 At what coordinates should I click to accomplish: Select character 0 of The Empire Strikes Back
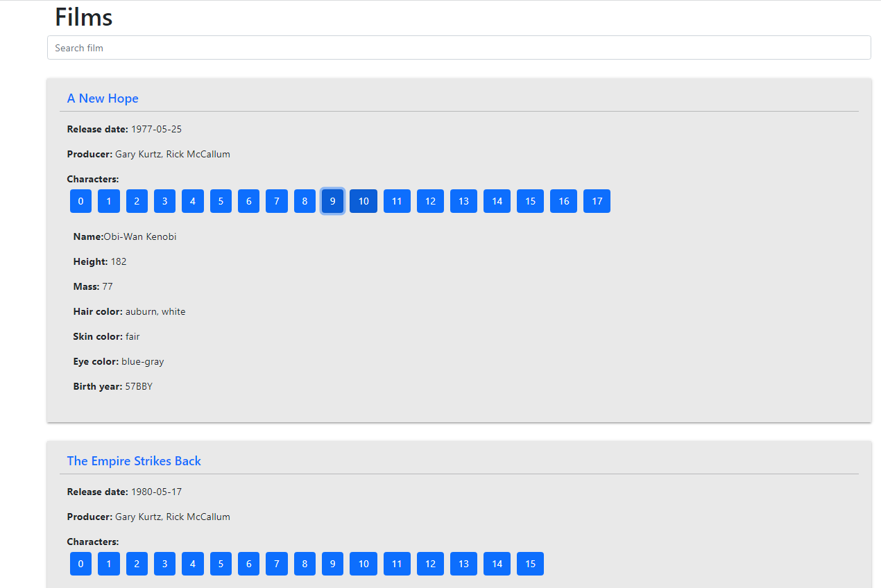click(80, 564)
